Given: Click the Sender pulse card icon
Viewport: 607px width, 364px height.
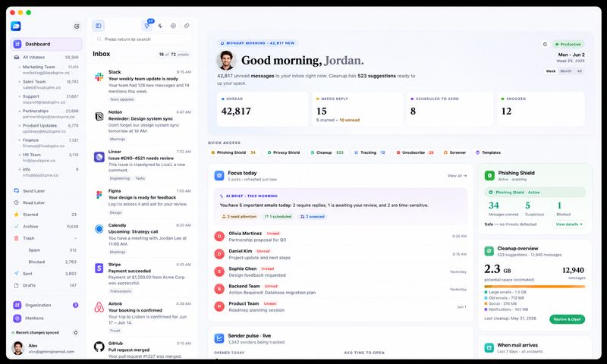Looking at the screenshot, I should 219,338.
